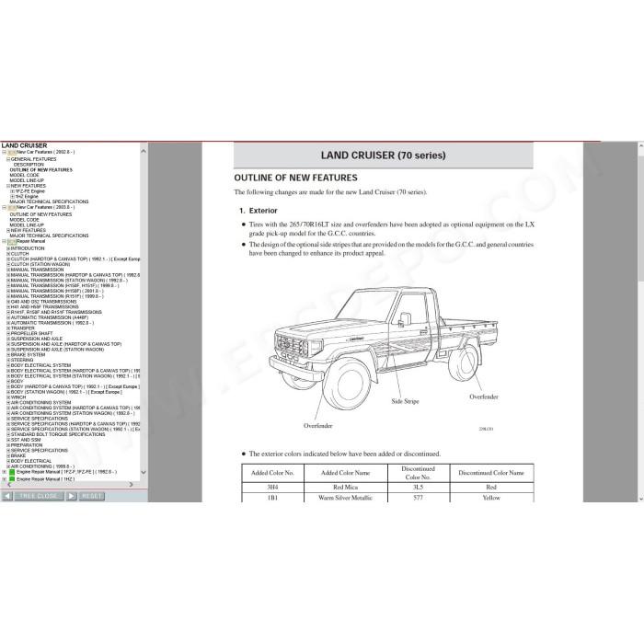644x644 pixels.
Task: Collapse the GENERAL FEATURES node
Action: click(x=8, y=159)
